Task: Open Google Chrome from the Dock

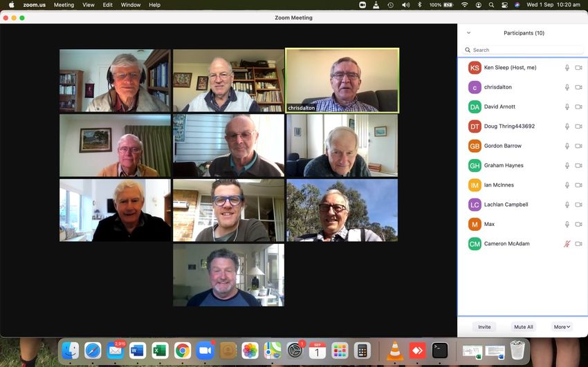Action: (x=182, y=350)
